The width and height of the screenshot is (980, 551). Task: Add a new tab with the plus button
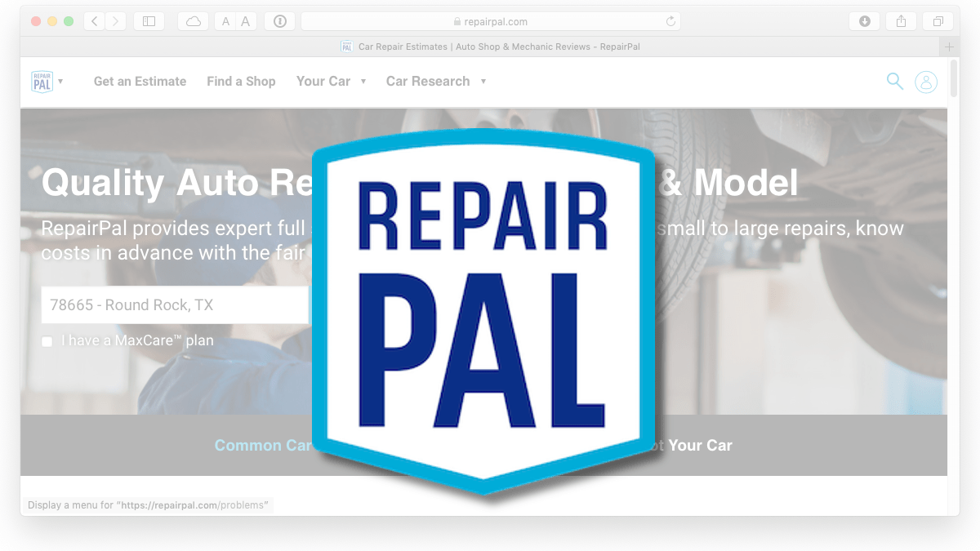click(949, 47)
